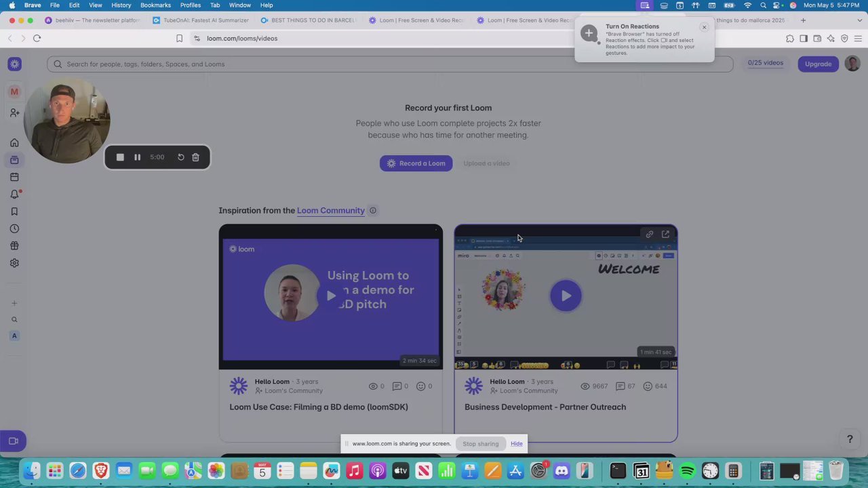This screenshot has height=488, width=868.
Task: Click the camera record button bottom-left
Action: (x=13, y=441)
